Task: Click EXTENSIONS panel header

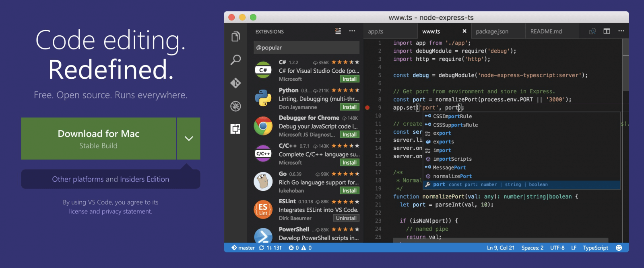Action: tap(269, 32)
